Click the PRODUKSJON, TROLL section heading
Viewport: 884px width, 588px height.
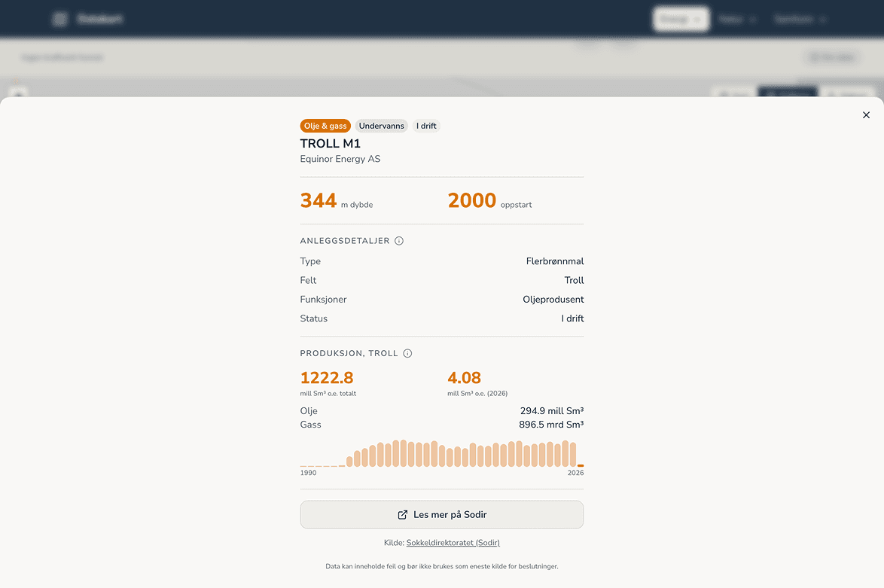pyautogui.click(x=349, y=353)
